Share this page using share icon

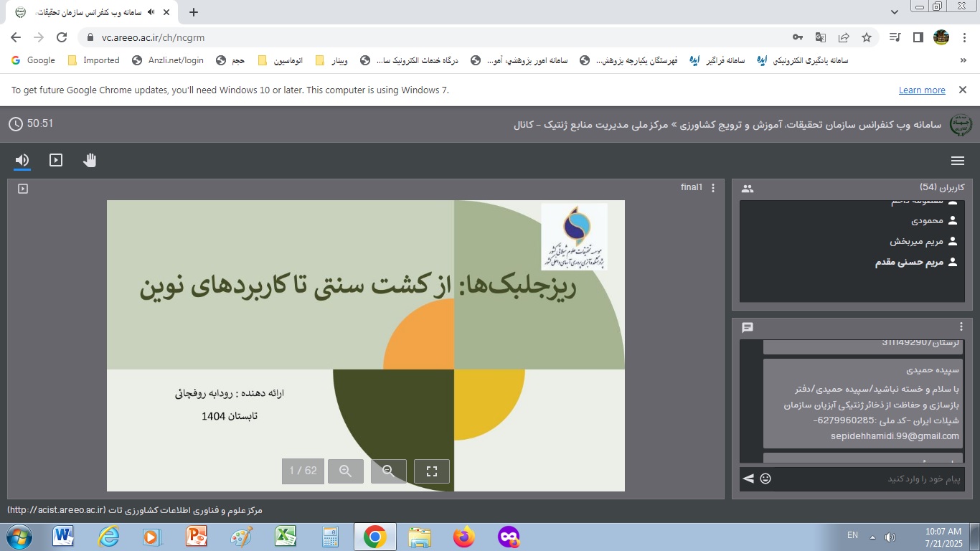(844, 37)
